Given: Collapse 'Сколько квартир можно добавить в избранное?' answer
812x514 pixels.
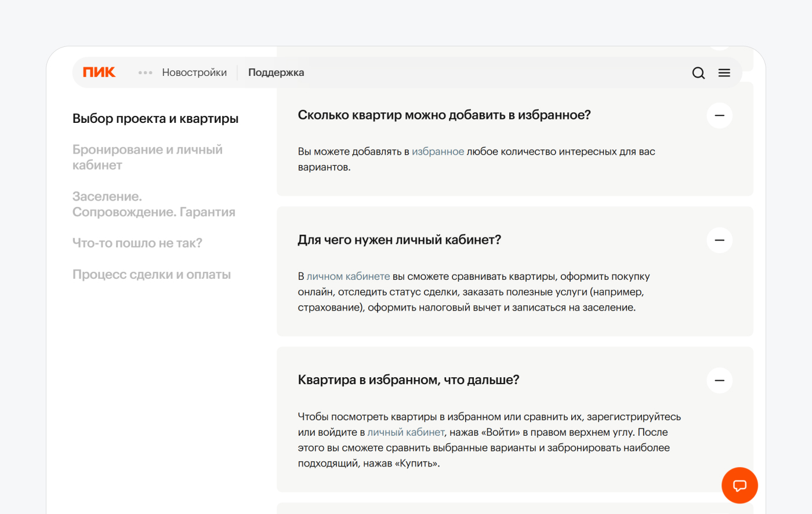Looking at the screenshot, I should pos(719,115).
